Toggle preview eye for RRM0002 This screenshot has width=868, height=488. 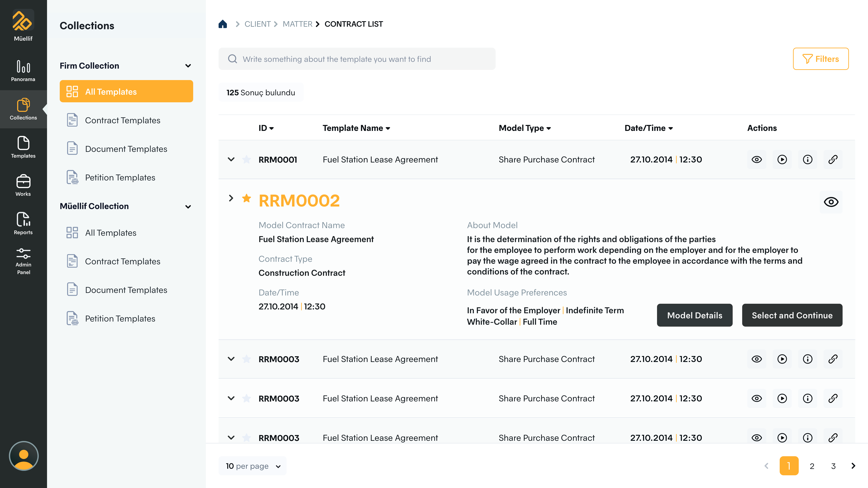pos(831,202)
